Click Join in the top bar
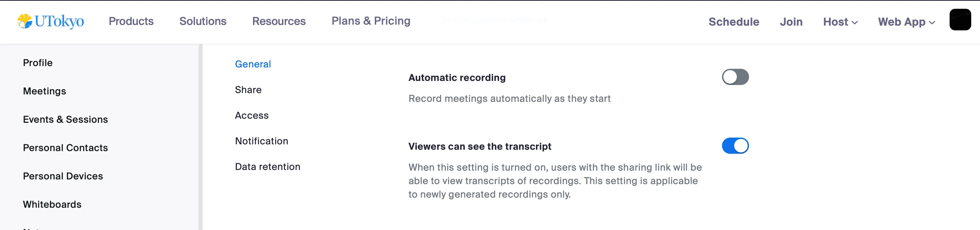Screen dimensions: 980x230 [791, 22]
